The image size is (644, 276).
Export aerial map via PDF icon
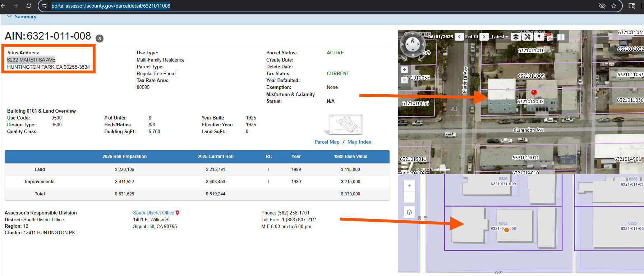(x=549, y=37)
